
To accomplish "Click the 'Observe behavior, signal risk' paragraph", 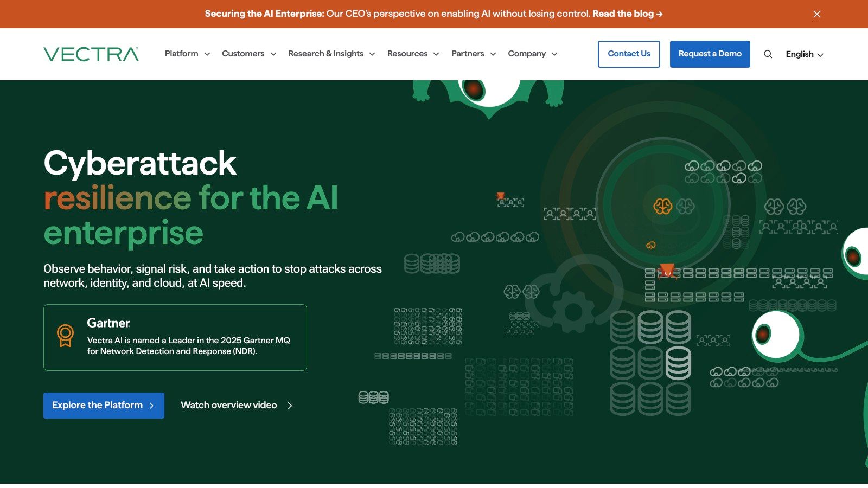I will tap(213, 276).
